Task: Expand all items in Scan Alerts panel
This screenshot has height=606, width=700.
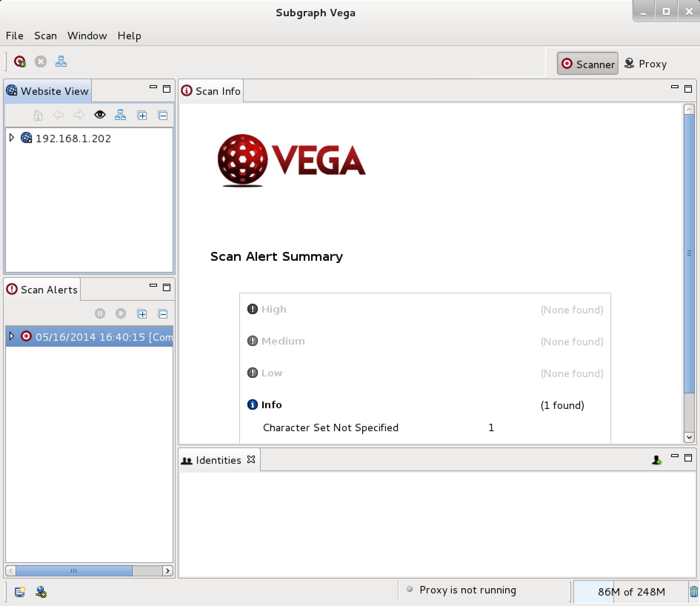Action: (142, 314)
